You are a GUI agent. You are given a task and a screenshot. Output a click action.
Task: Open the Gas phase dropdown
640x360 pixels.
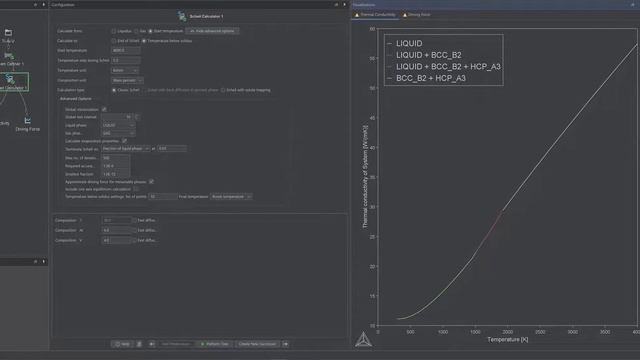click(x=118, y=133)
